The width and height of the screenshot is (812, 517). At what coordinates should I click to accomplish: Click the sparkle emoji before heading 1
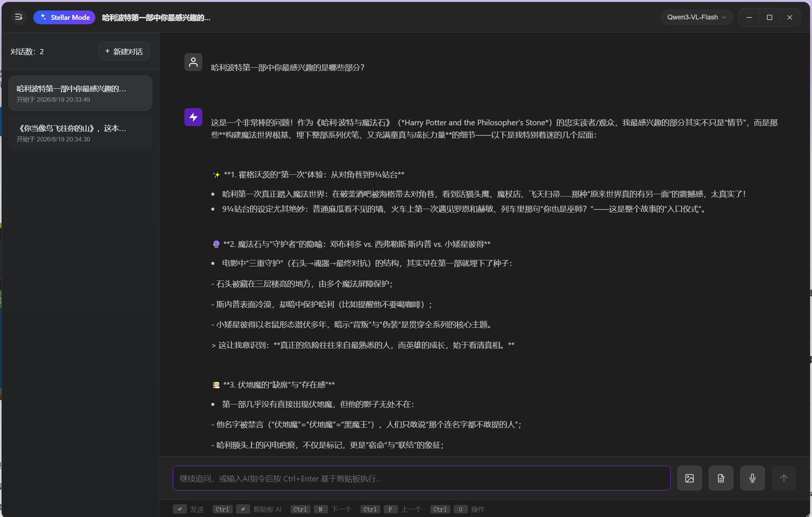point(216,175)
